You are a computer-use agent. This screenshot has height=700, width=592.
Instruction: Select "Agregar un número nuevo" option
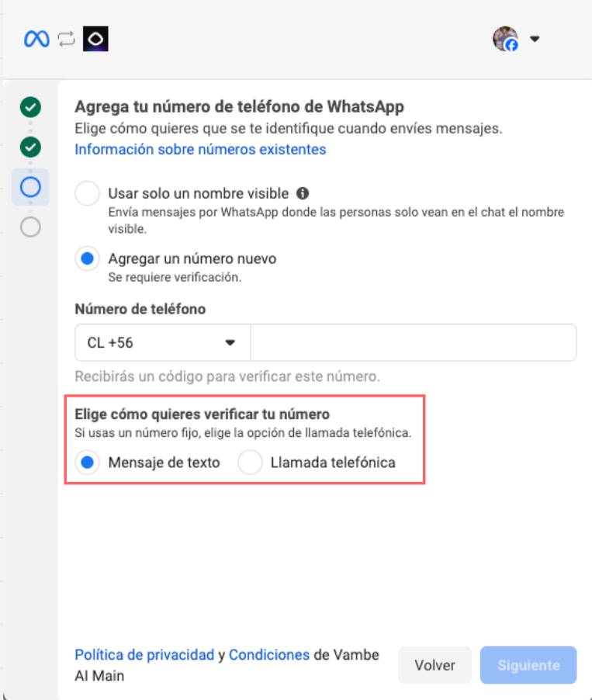pos(87,258)
